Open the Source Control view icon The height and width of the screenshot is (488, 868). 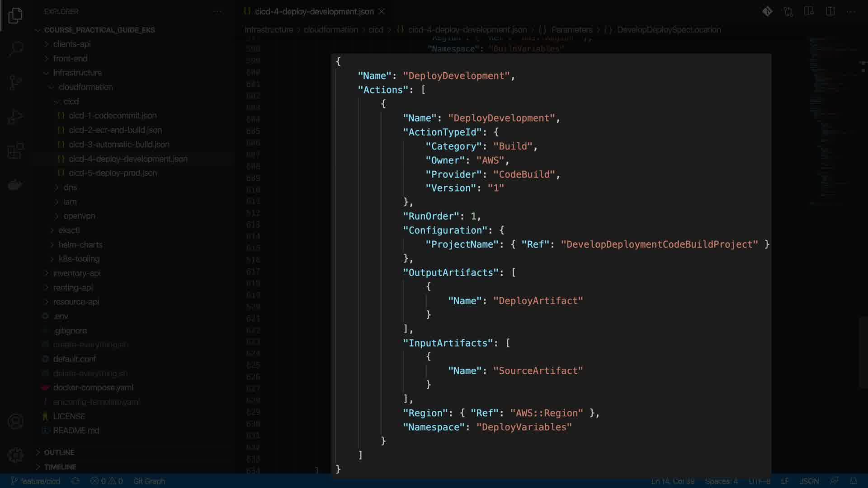tap(15, 82)
